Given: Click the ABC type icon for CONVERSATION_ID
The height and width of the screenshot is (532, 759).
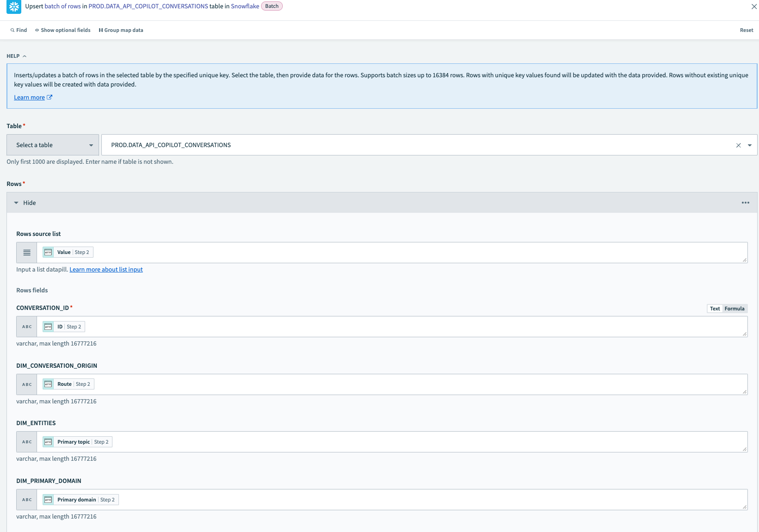Looking at the screenshot, I should click(27, 327).
